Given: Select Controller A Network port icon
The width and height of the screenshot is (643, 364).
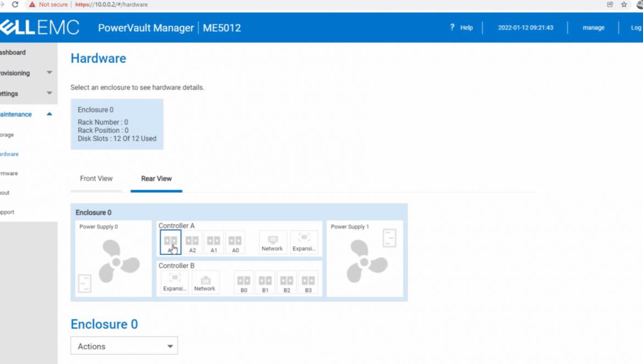Looking at the screenshot, I should [x=272, y=242].
